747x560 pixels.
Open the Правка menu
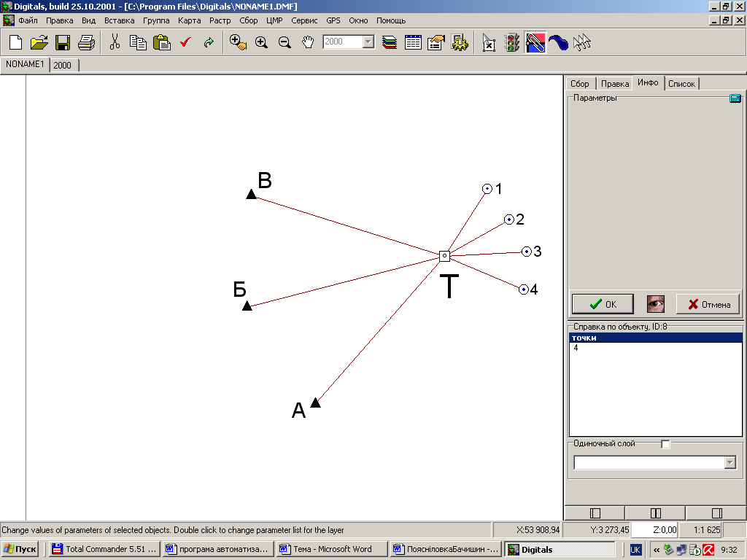coord(60,20)
